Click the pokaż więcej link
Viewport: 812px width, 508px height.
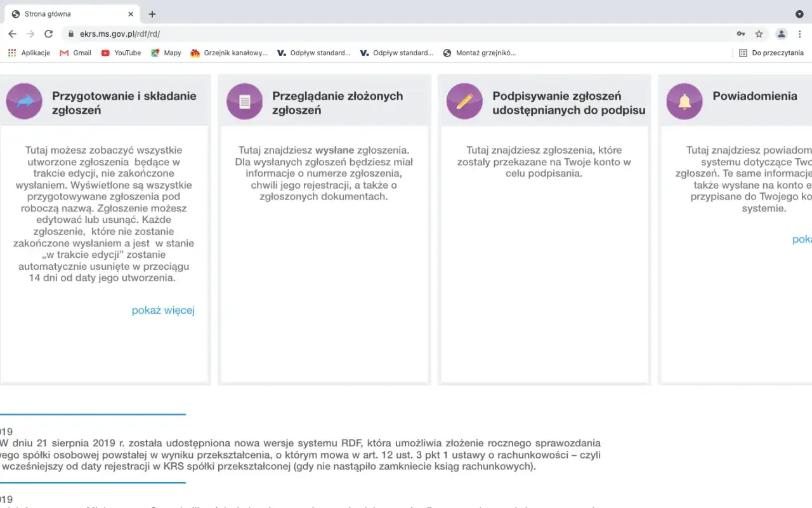point(162,310)
